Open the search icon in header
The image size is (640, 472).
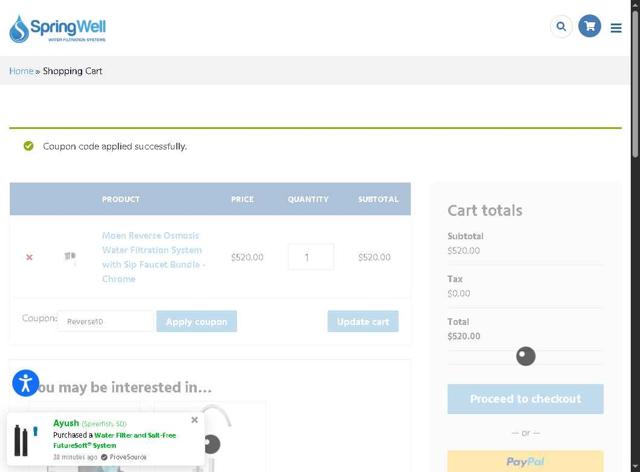click(x=561, y=27)
